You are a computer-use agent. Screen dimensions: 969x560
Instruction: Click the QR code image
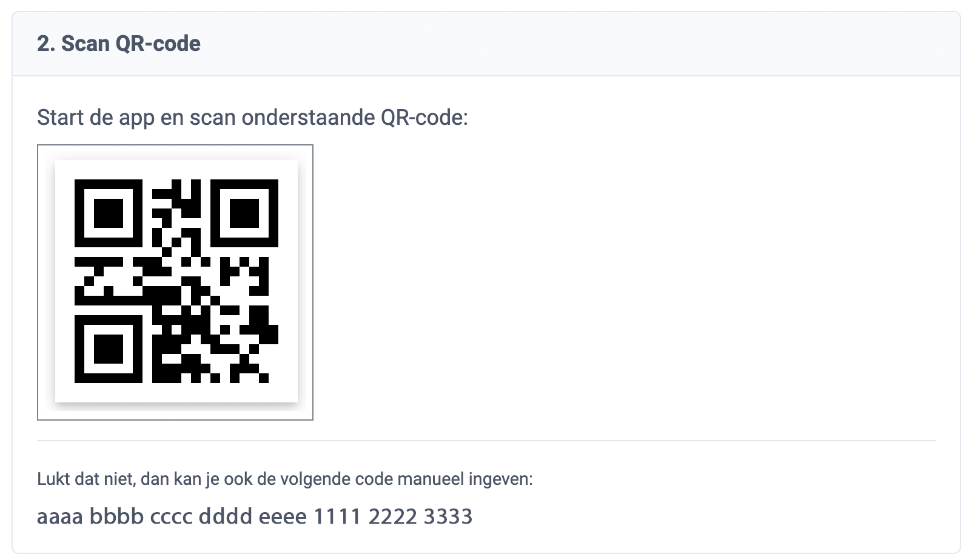coord(176,281)
